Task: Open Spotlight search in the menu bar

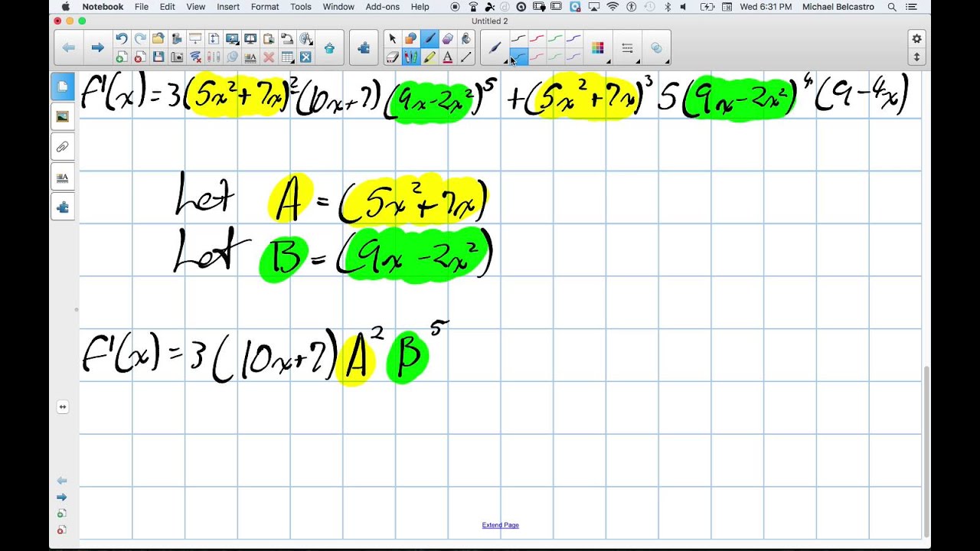Action: [892, 7]
